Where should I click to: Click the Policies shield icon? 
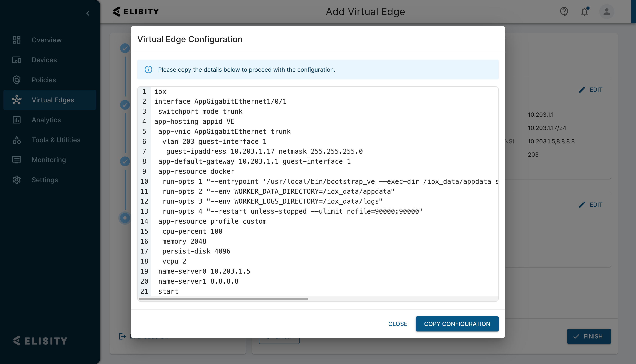click(16, 80)
